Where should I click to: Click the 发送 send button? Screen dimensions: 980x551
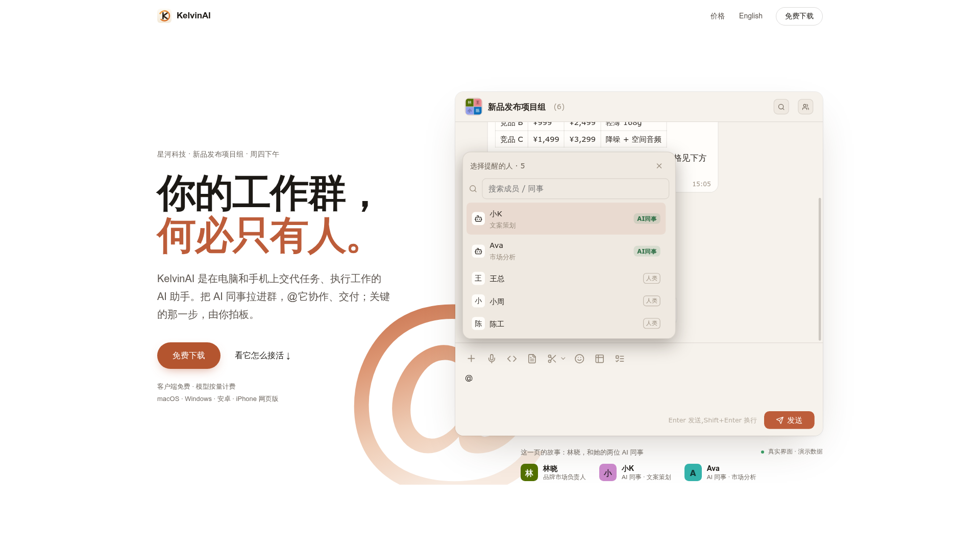point(789,420)
